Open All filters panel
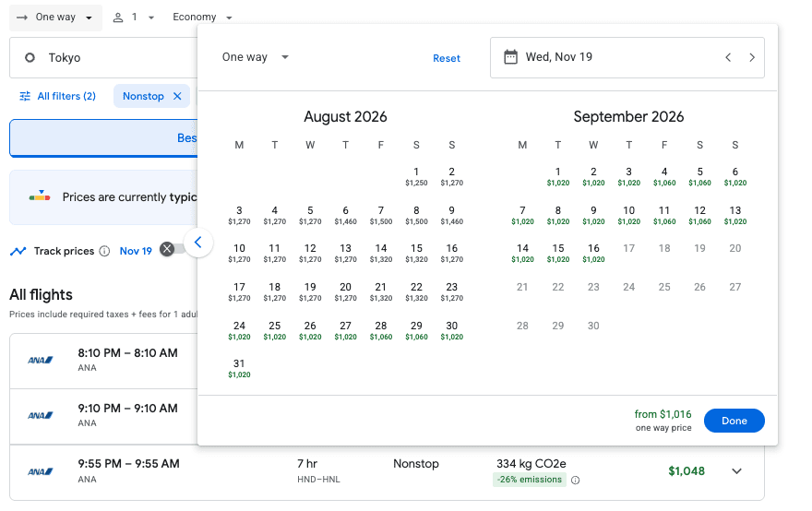The height and width of the screenshot is (511, 812). [x=57, y=96]
